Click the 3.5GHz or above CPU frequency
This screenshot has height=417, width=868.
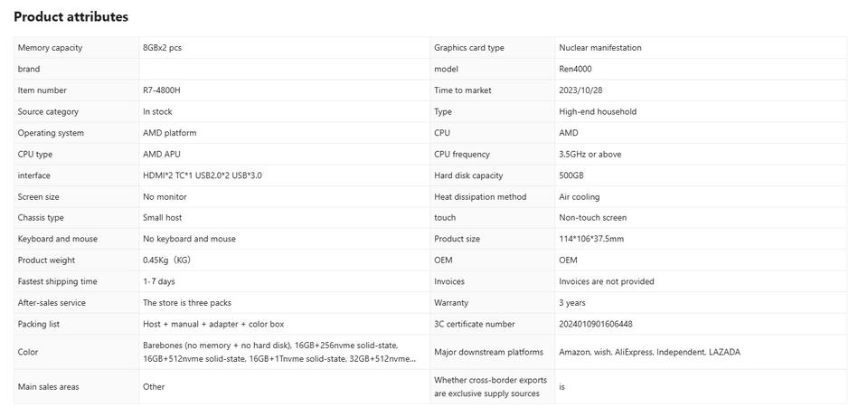[x=590, y=155]
